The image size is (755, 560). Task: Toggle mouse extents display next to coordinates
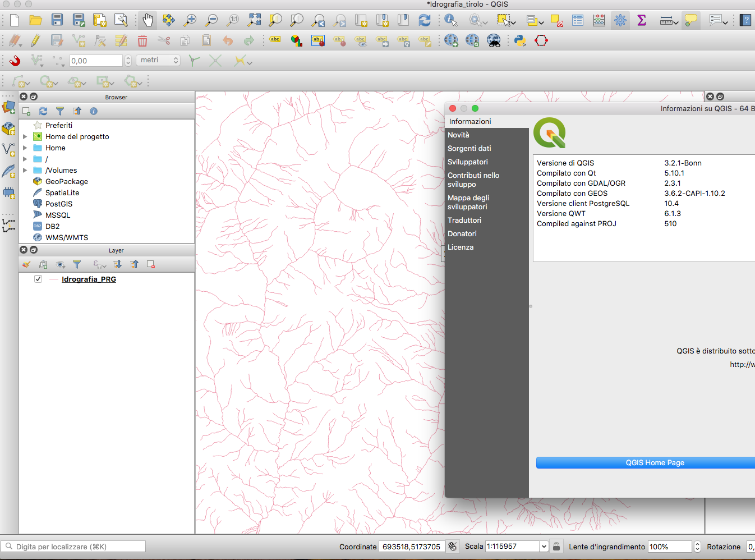[453, 547]
